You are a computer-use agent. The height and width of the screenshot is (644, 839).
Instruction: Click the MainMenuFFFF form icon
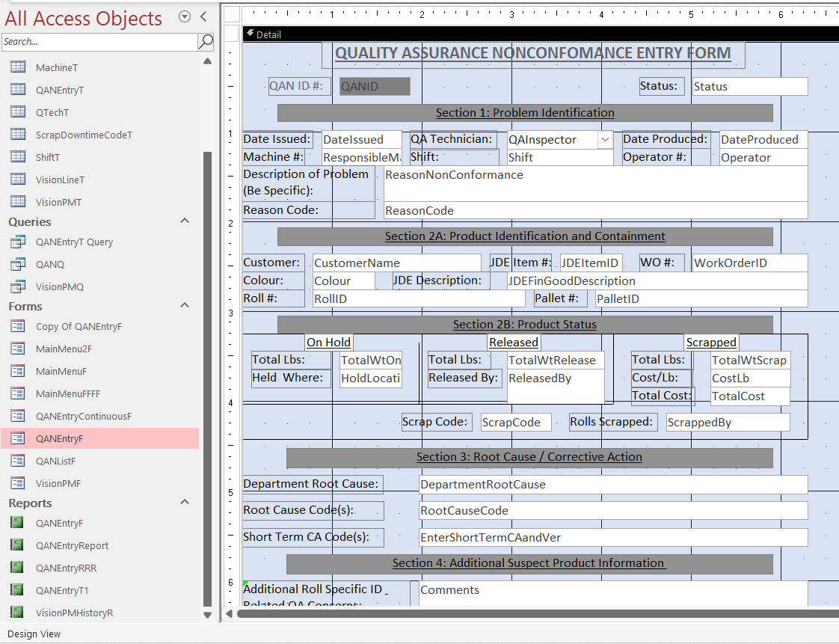[18, 393]
